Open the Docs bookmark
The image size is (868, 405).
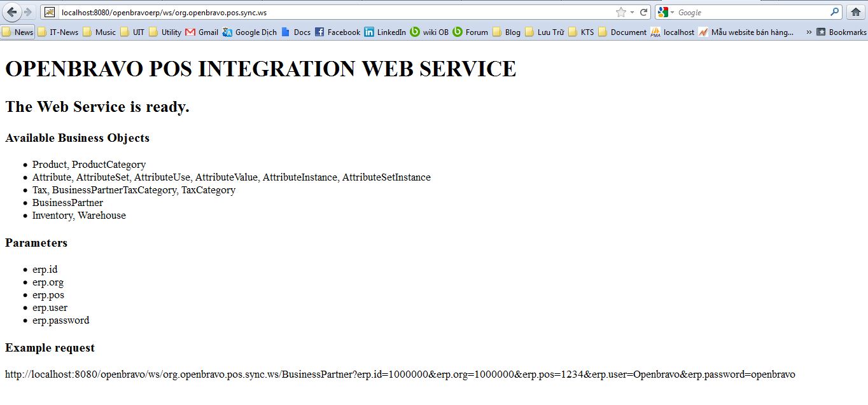click(x=296, y=32)
